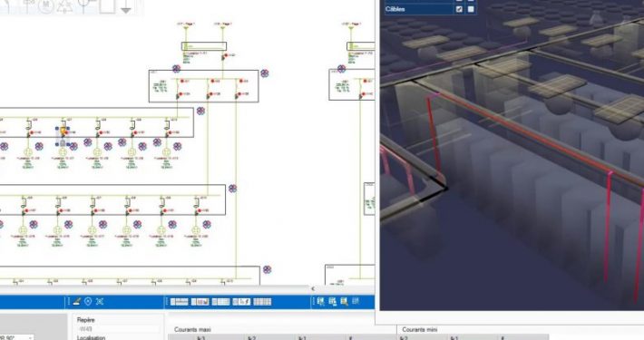This screenshot has height=340, width=644.
Task: Click the crossed-arrows fit icon in blue bar
Action: click(x=100, y=302)
